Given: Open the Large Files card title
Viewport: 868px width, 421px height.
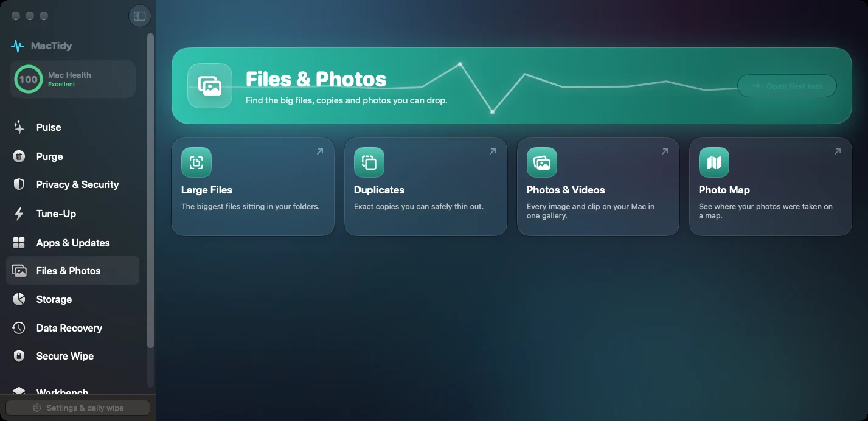Looking at the screenshot, I should (x=207, y=190).
